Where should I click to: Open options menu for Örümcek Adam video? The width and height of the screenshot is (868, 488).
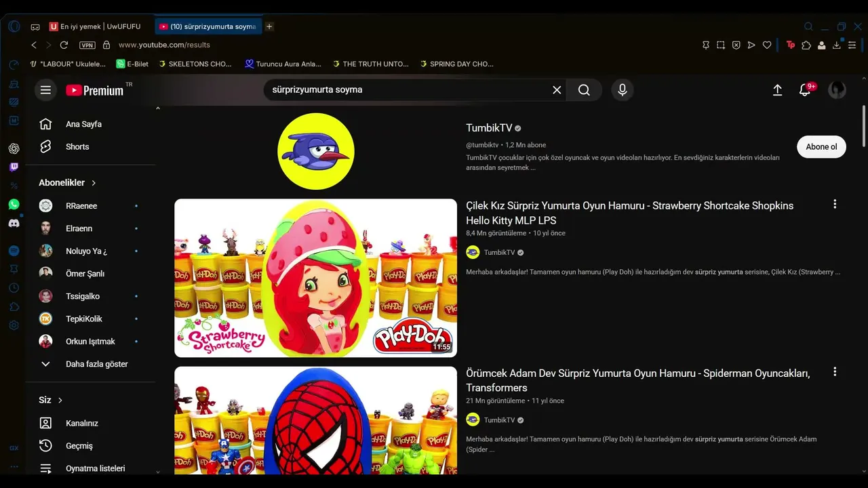[x=835, y=371]
